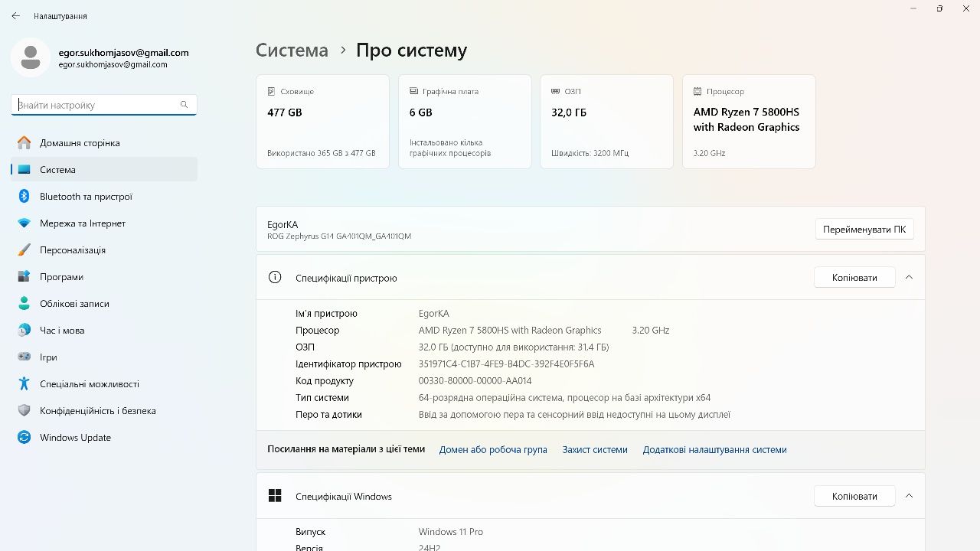Viewport: 980px width, 551px height.
Task: Focus the Знайти настройку search field
Action: [104, 105]
